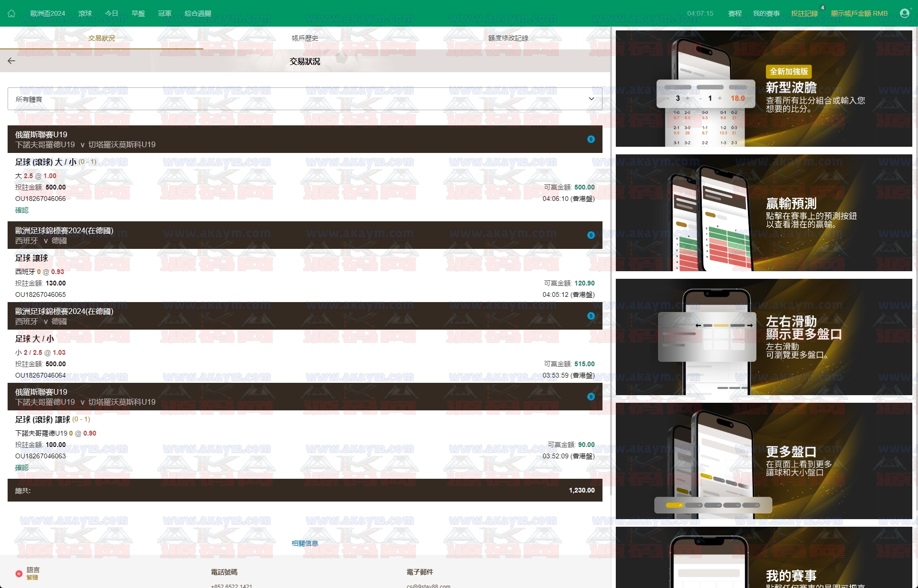
Task: Click the home icon in top bar
Action: click(11, 13)
